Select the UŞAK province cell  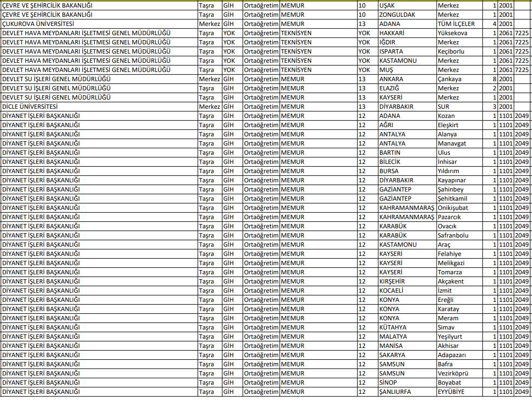(407, 6)
